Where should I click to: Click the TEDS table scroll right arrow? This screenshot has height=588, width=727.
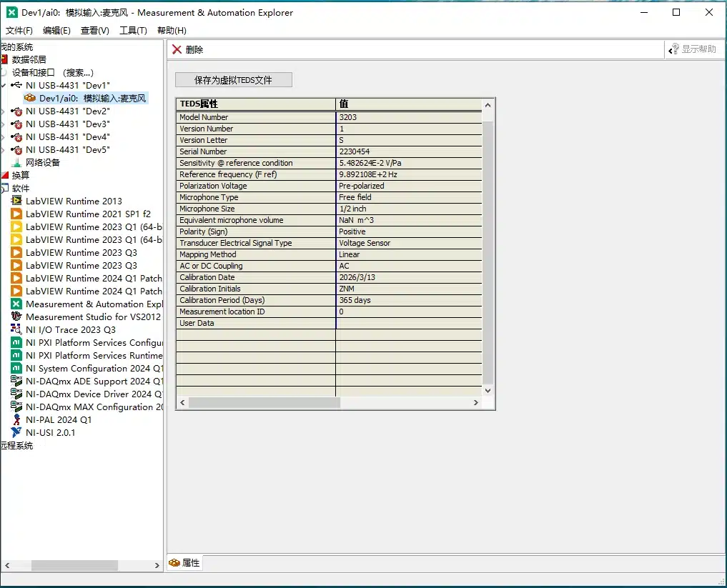click(475, 403)
